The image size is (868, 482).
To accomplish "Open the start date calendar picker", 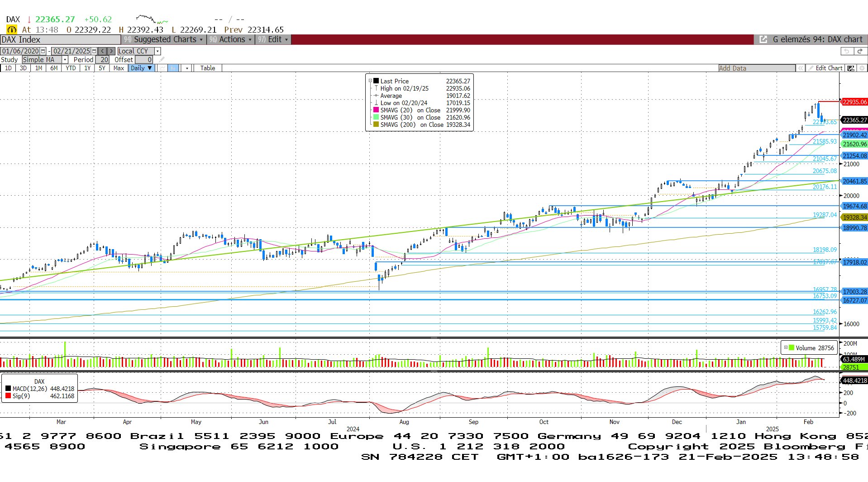I will coord(43,51).
